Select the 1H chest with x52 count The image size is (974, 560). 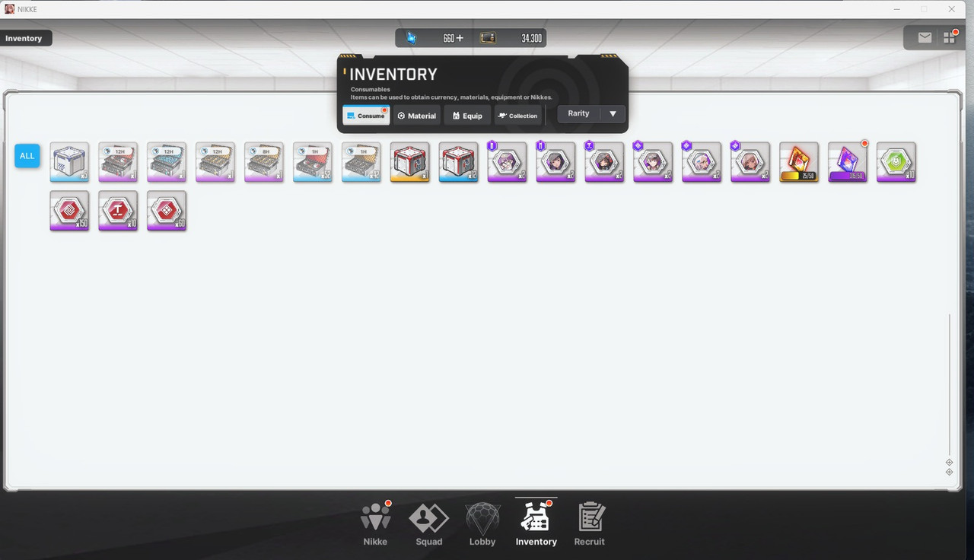pos(313,162)
